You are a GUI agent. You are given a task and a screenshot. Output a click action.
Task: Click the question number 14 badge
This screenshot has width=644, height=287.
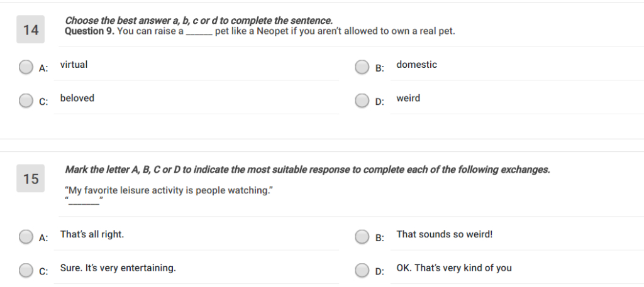[x=31, y=30]
